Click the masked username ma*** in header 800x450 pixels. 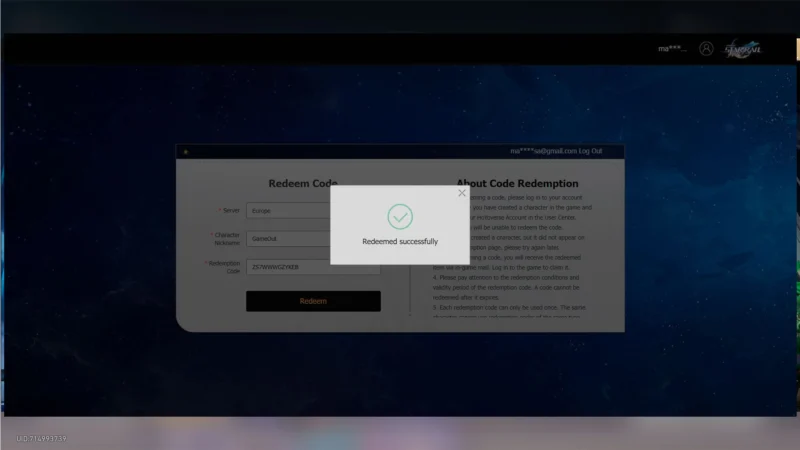[672, 49]
